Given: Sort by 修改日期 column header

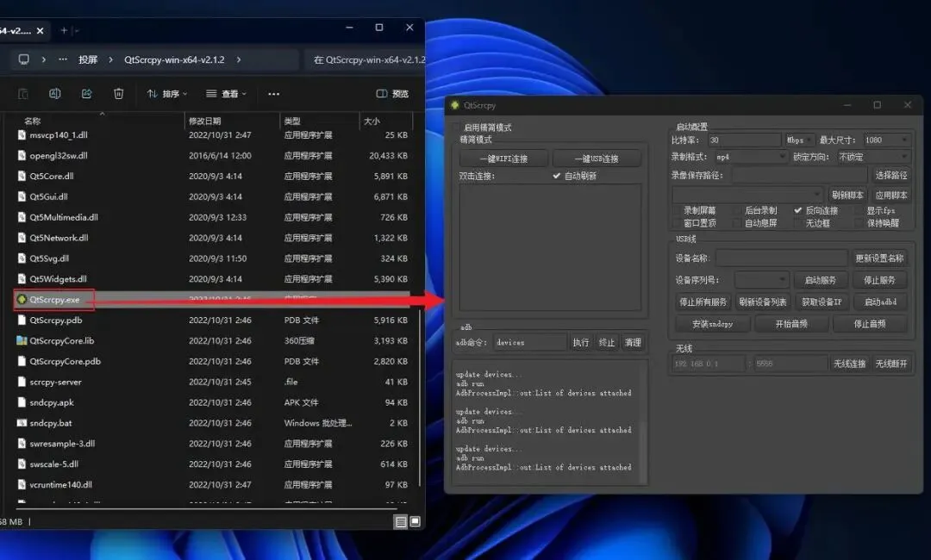Looking at the screenshot, I should pos(205,121).
